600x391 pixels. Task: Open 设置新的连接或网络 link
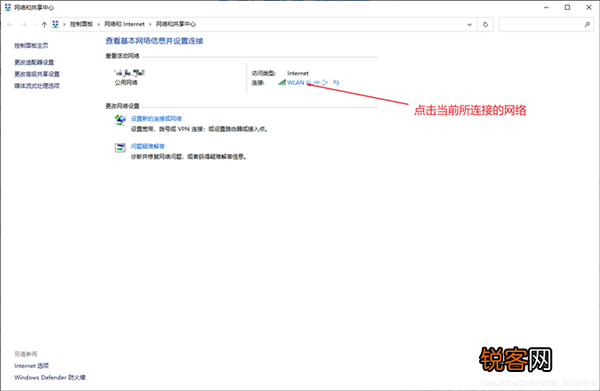(x=156, y=119)
